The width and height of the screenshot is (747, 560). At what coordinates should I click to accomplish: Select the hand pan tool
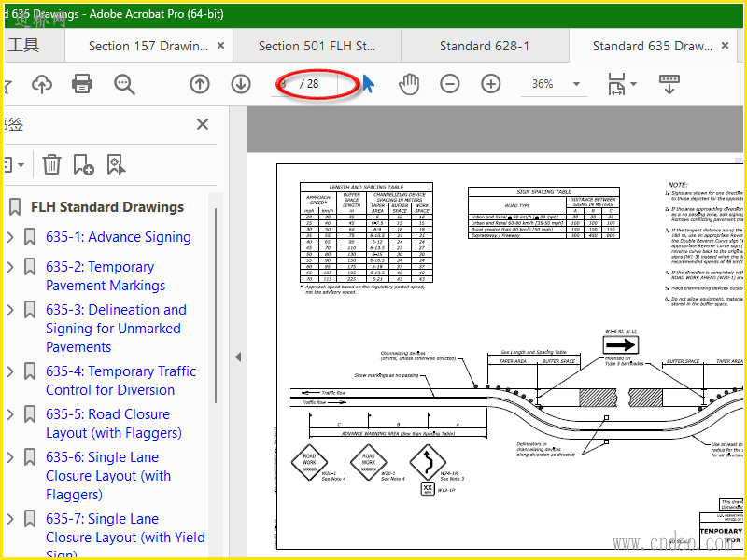tap(409, 84)
